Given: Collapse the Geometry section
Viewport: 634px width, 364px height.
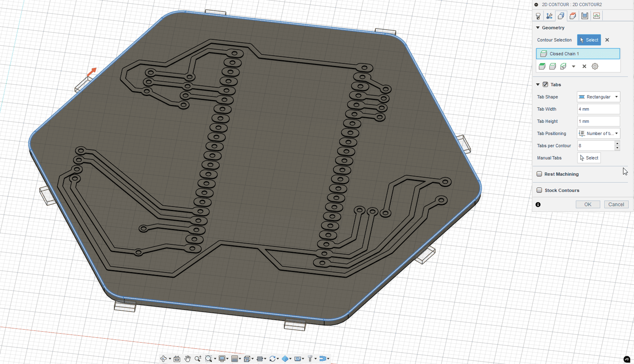Looking at the screenshot, I should pos(538,28).
